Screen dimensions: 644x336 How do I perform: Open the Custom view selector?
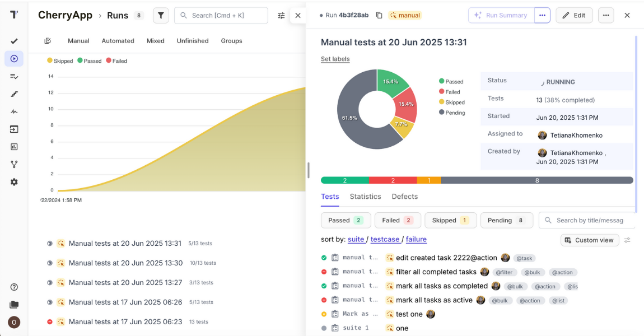[590, 240]
